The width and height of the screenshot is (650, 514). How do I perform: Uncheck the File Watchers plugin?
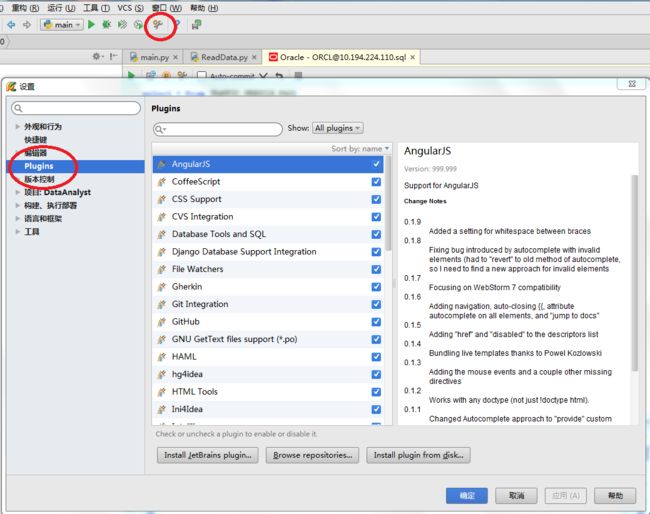pos(376,269)
